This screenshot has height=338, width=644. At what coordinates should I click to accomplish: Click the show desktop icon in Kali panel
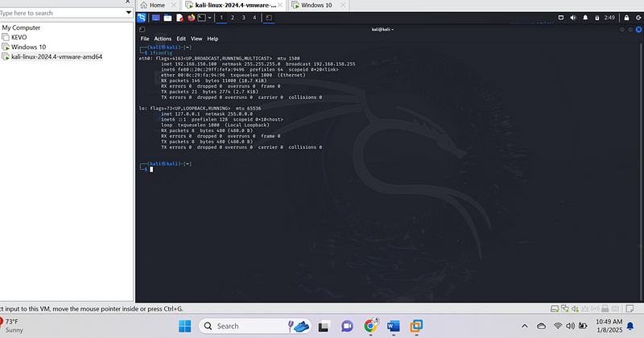[155, 18]
